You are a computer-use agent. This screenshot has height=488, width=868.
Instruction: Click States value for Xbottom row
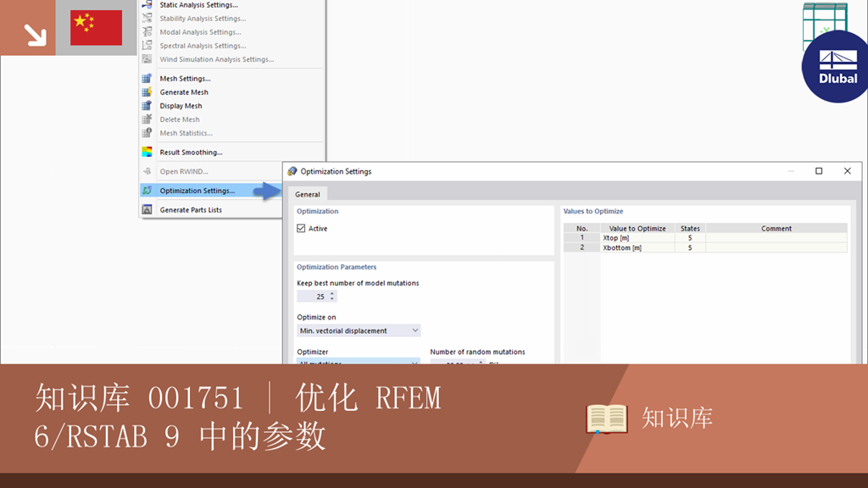(690, 248)
